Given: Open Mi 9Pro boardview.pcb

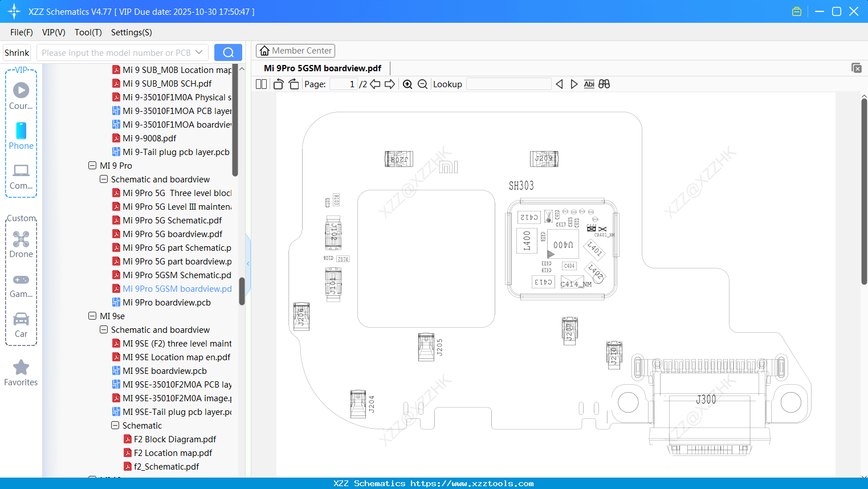Looking at the screenshot, I should coord(166,302).
